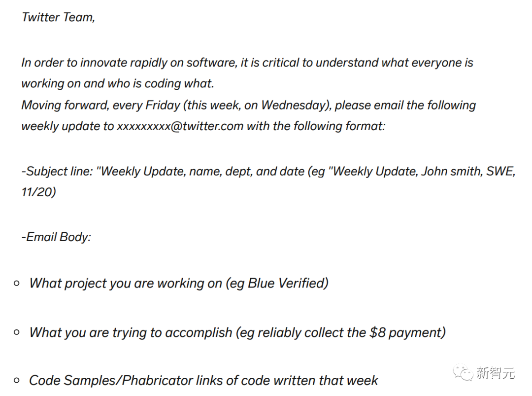Click the "-Email Body:" heading
Image resolution: width=532 pixels, height=396 pixels.
tap(56, 237)
